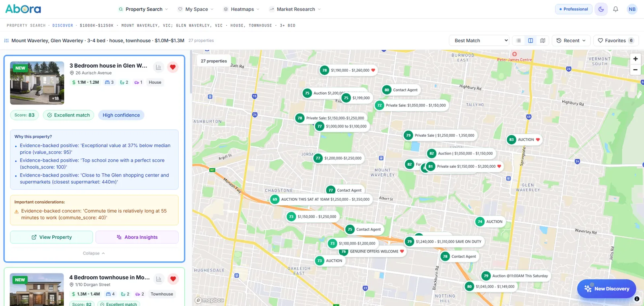The image size is (644, 306).
Task: Click View Property button
Action: [x=52, y=237]
